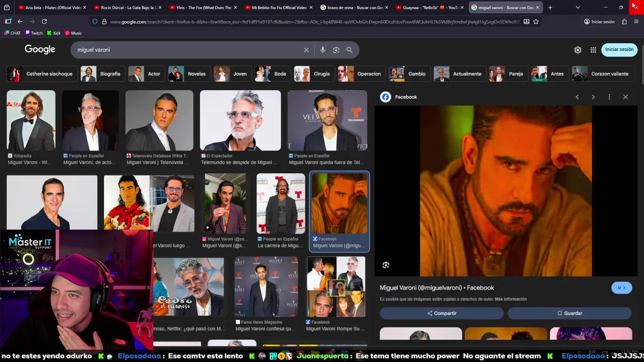Screen dimensions: 644x362
Task: Select the Joven filter chip
Action: click(232, 74)
